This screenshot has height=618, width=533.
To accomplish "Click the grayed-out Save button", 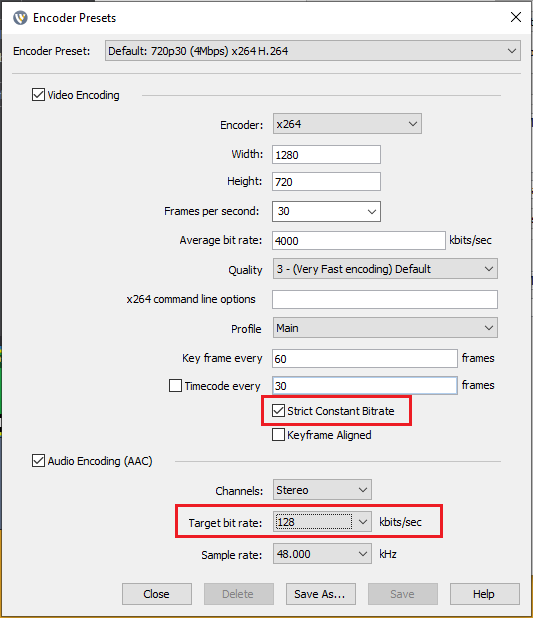I will tap(403, 594).
